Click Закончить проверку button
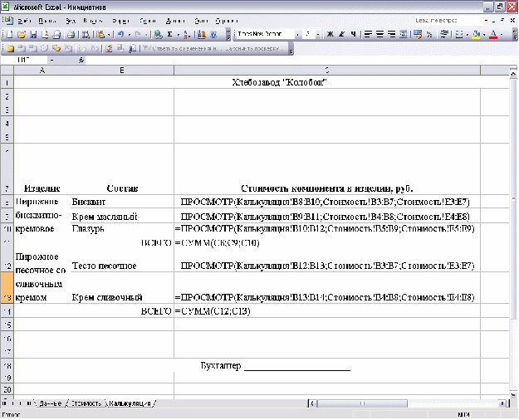 254,49
